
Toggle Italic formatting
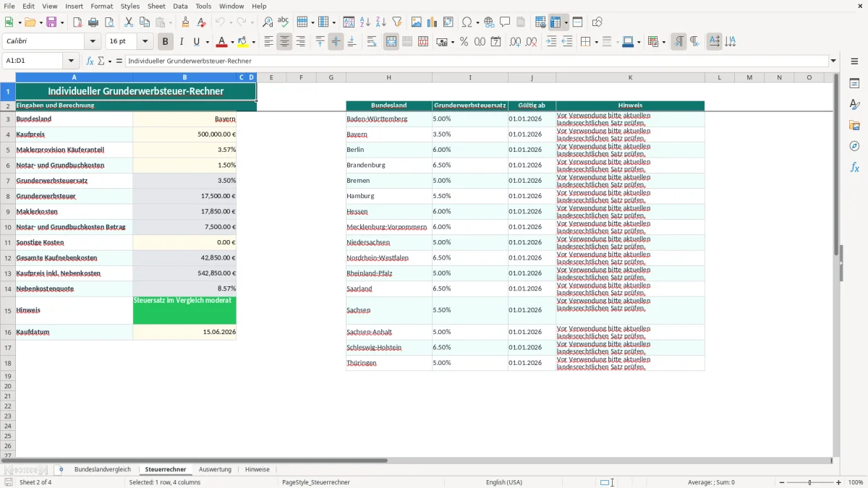[x=181, y=42]
